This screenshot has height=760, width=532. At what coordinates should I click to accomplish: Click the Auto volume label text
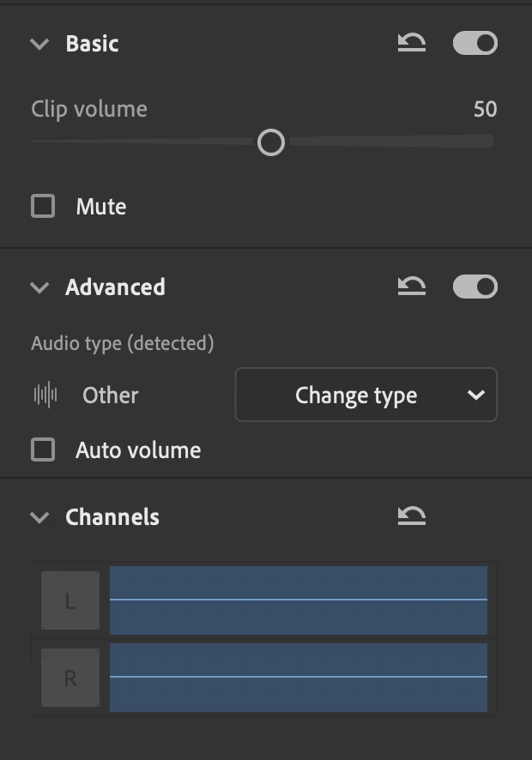(138, 449)
